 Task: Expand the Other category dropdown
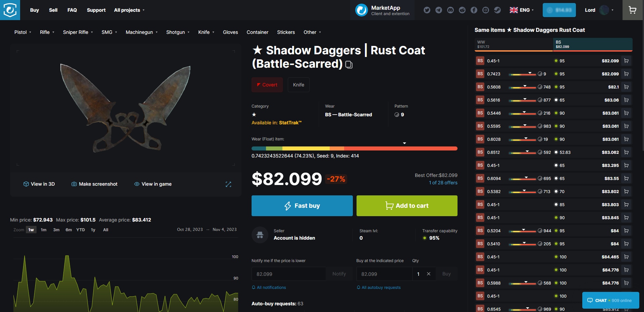312,32
